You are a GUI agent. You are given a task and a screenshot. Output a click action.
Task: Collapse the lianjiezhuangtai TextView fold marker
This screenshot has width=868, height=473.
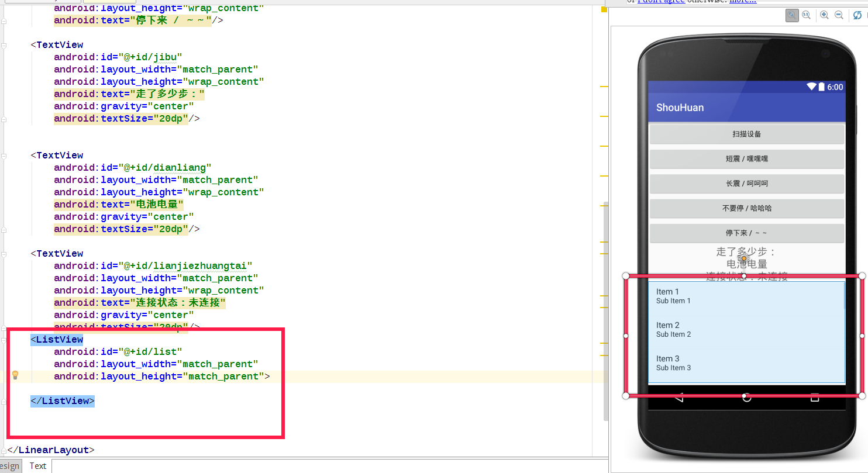(x=5, y=254)
